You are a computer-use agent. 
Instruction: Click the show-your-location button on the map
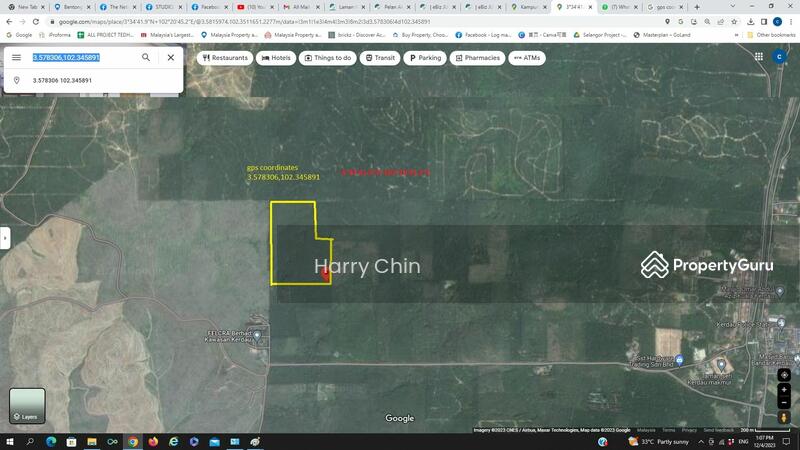tap(784, 375)
